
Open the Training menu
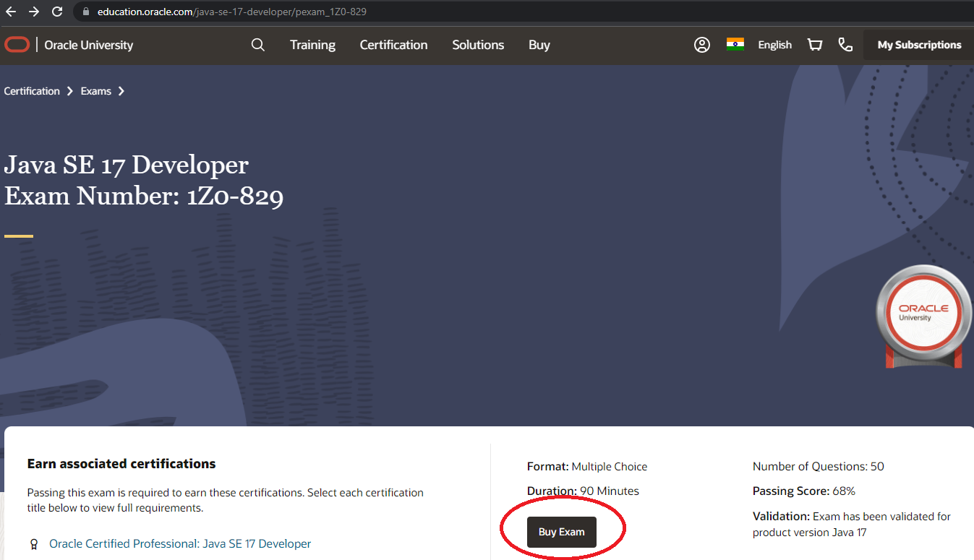[312, 45]
